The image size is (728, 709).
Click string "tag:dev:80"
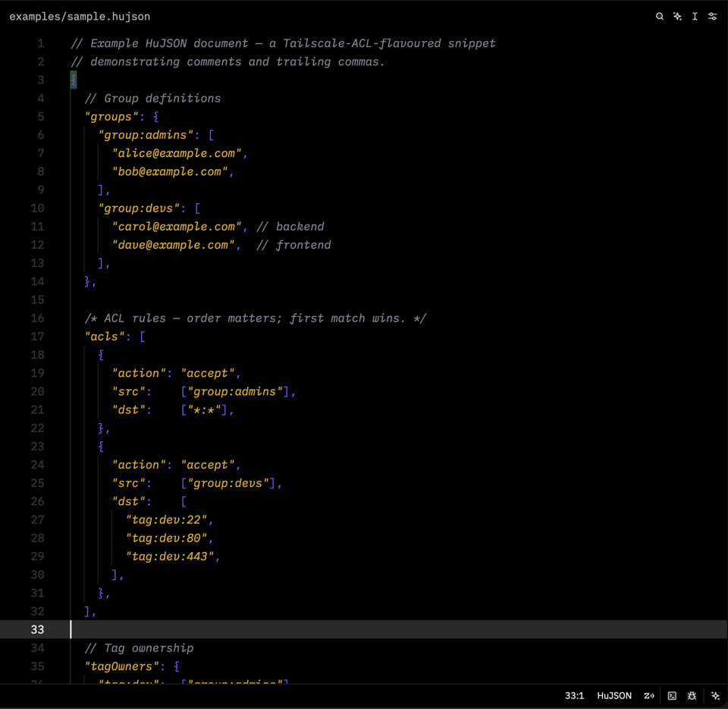coord(167,538)
